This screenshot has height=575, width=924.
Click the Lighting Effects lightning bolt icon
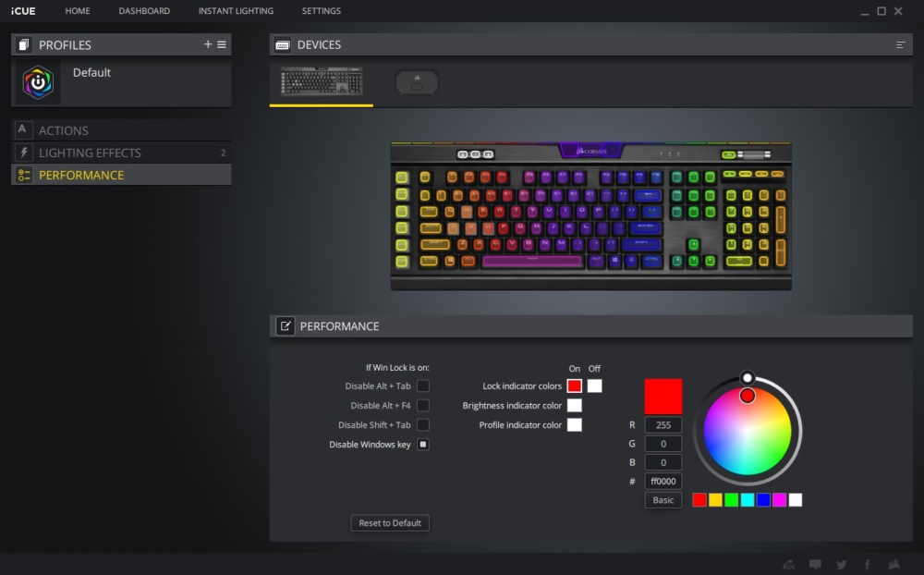point(24,153)
